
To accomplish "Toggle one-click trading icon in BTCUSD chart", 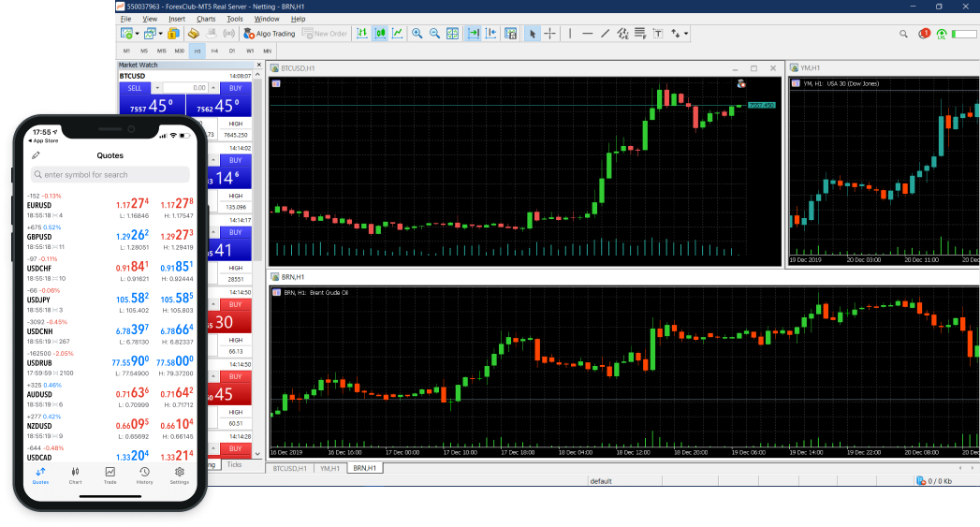I will (276, 83).
